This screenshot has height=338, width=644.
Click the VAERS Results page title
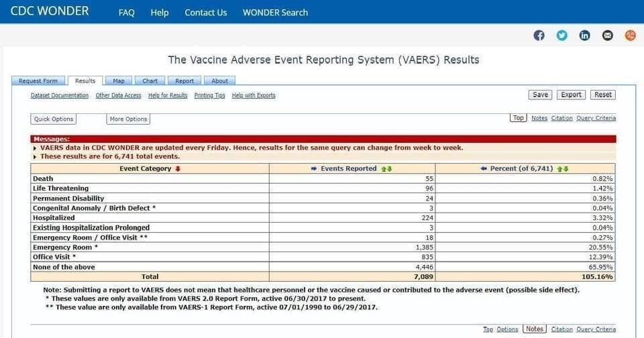[x=323, y=60]
